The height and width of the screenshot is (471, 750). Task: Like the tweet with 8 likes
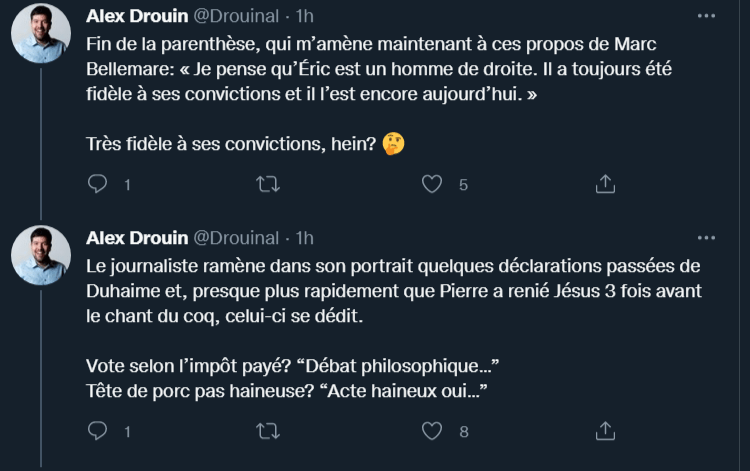432,431
